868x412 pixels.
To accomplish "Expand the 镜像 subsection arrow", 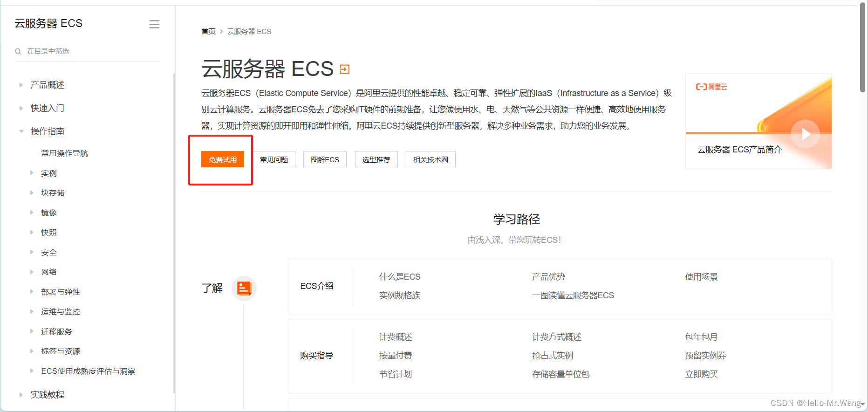I will [x=32, y=212].
